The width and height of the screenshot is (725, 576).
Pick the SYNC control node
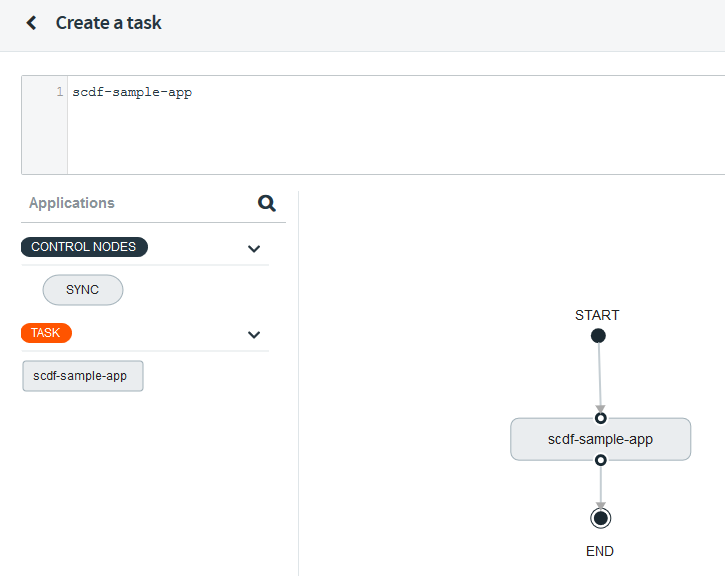point(83,290)
